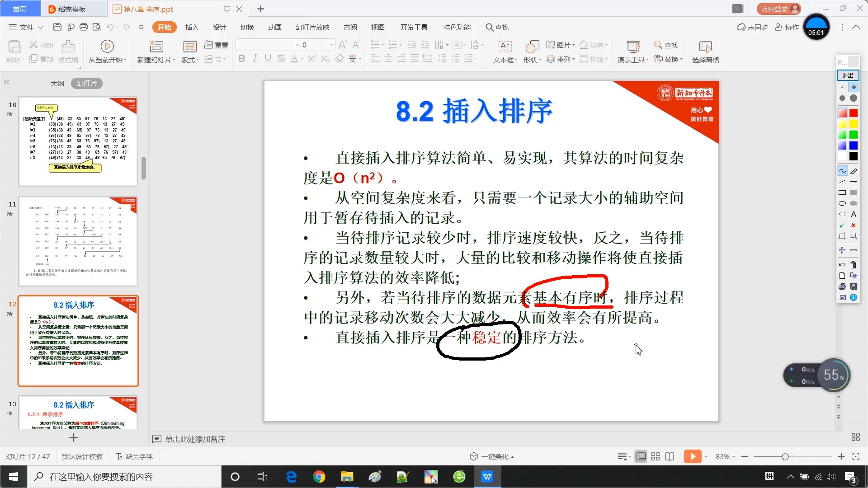Switch to slide sorter view icon
Image resolution: width=868 pixels, height=488 pixels.
pos(656,456)
